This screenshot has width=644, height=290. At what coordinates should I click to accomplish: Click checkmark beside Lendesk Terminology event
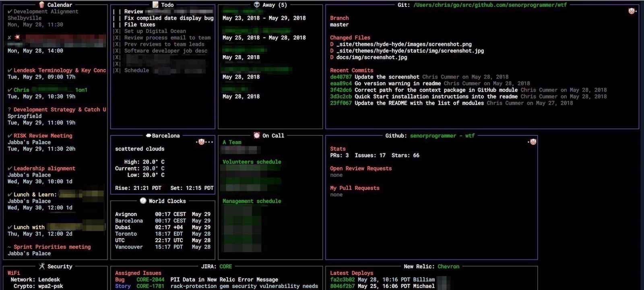click(10, 70)
